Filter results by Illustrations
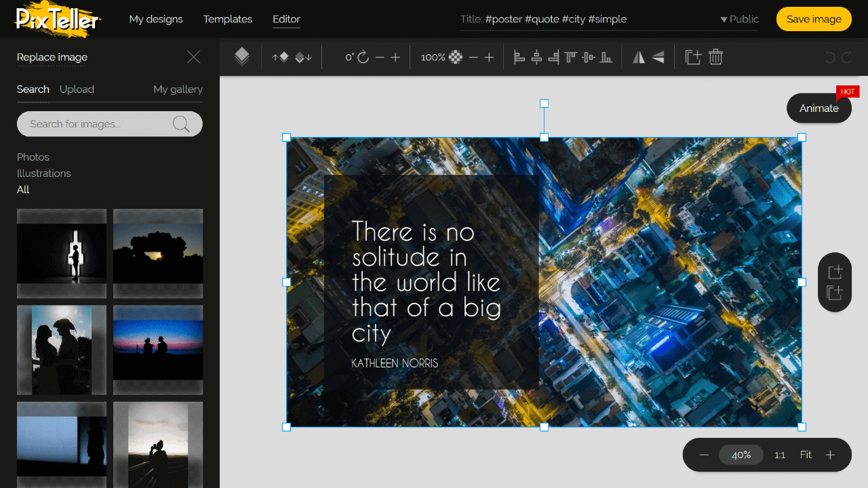 coord(44,173)
